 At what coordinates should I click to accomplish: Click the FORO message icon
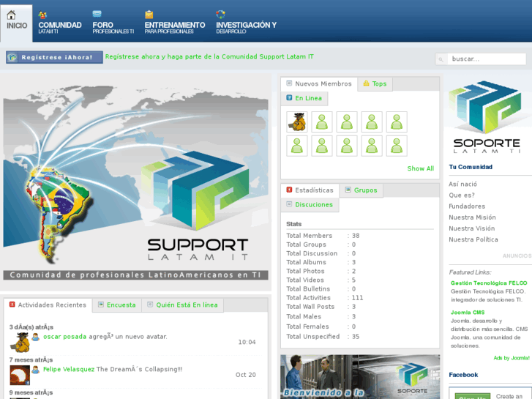97,14
